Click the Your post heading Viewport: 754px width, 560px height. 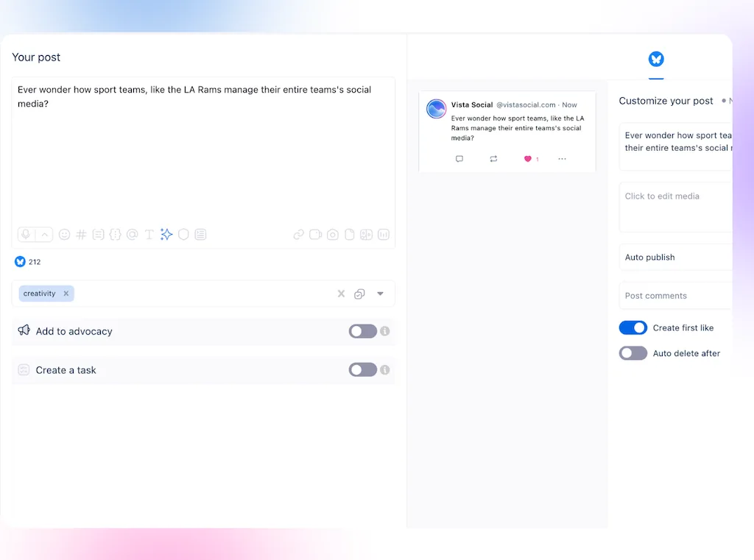pos(36,57)
